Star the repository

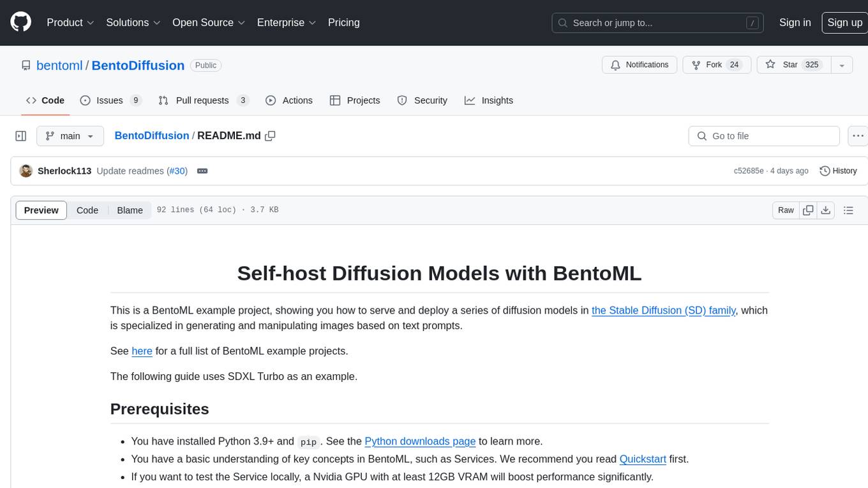click(x=793, y=65)
